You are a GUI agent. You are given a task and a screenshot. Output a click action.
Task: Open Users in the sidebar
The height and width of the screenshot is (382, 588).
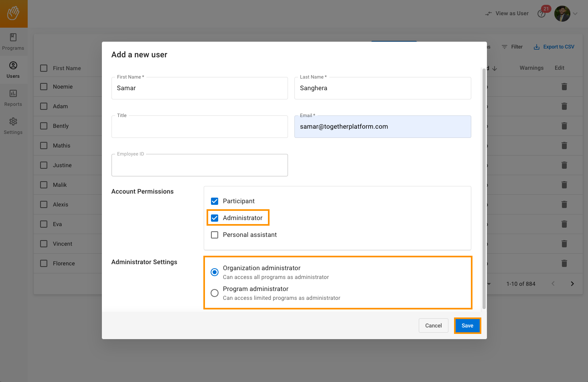tap(13, 70)
